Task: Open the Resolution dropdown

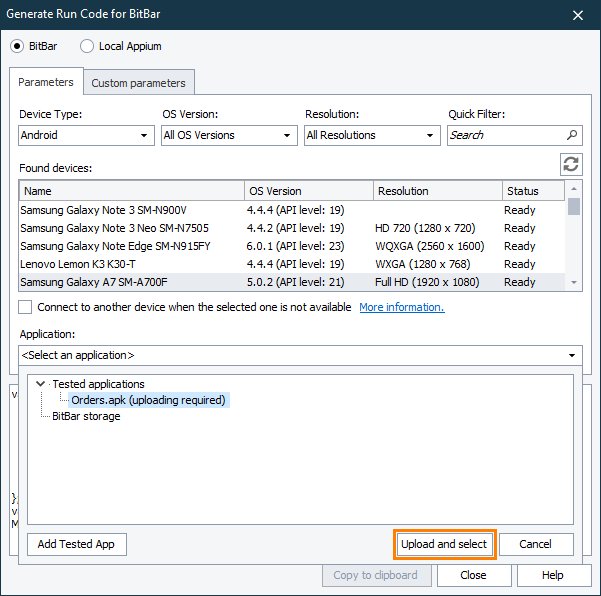Action: [x=372, y=135]
